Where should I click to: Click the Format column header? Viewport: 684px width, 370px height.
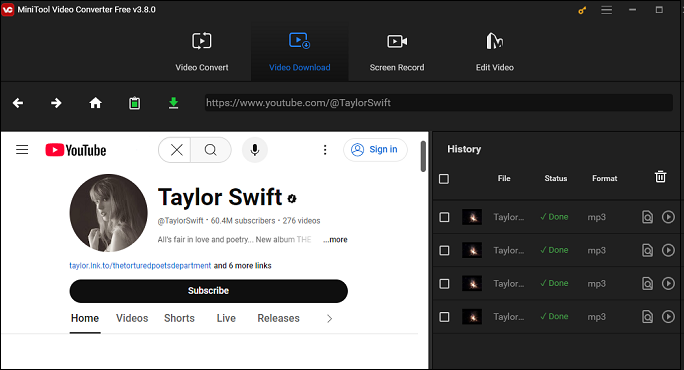point(605,178)
